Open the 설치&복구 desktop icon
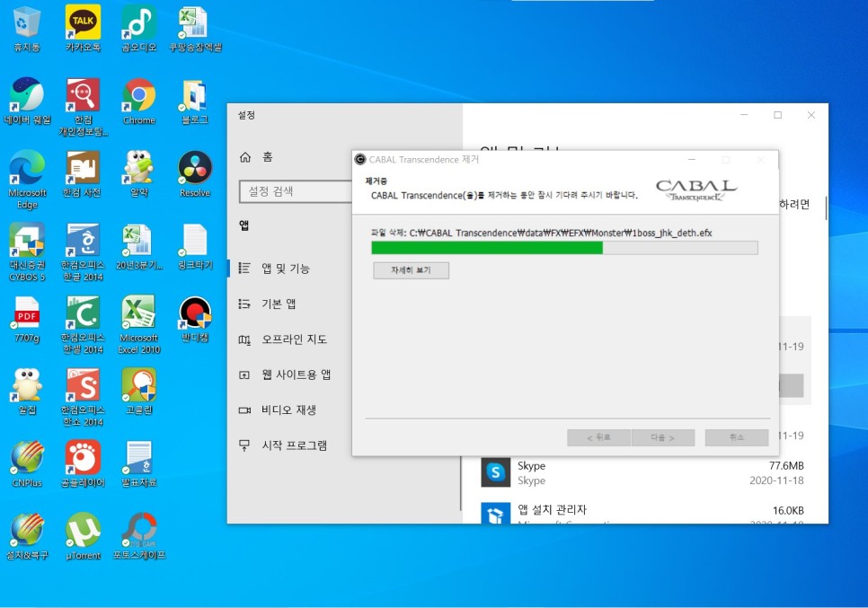The height and width of the screenshot is (608, 868). tap(27, 537)
